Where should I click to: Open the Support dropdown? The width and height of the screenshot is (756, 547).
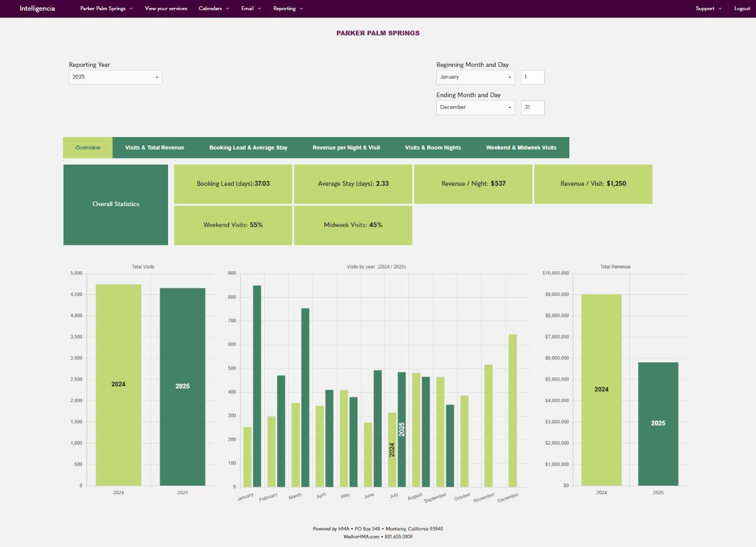[708, 8]
